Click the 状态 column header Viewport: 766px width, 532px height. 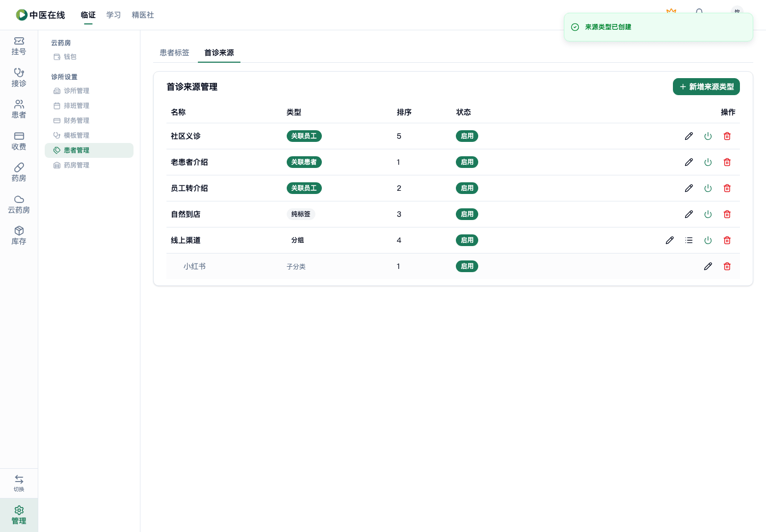[x=463, y=112]
